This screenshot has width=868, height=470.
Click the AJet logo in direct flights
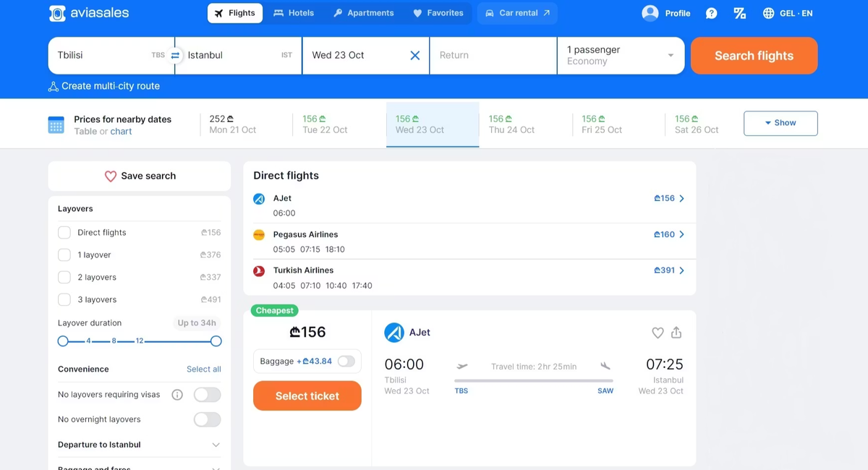point(259,198)
